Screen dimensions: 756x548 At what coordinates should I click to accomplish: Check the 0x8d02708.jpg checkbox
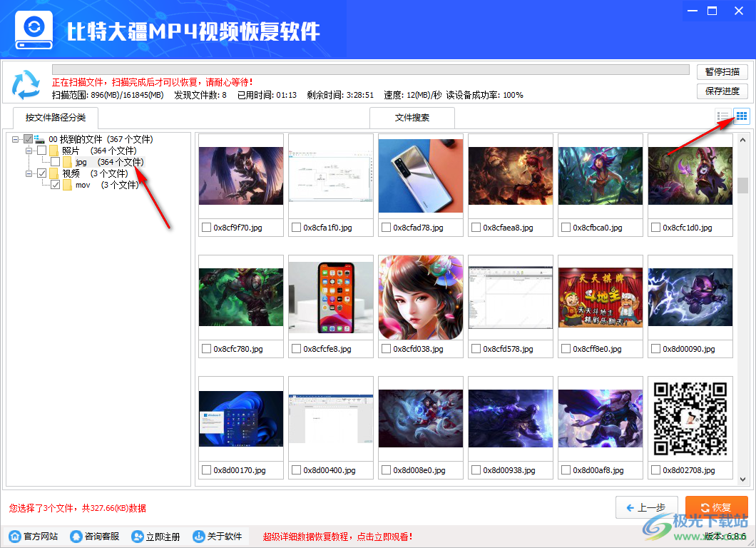click(655, 470)
